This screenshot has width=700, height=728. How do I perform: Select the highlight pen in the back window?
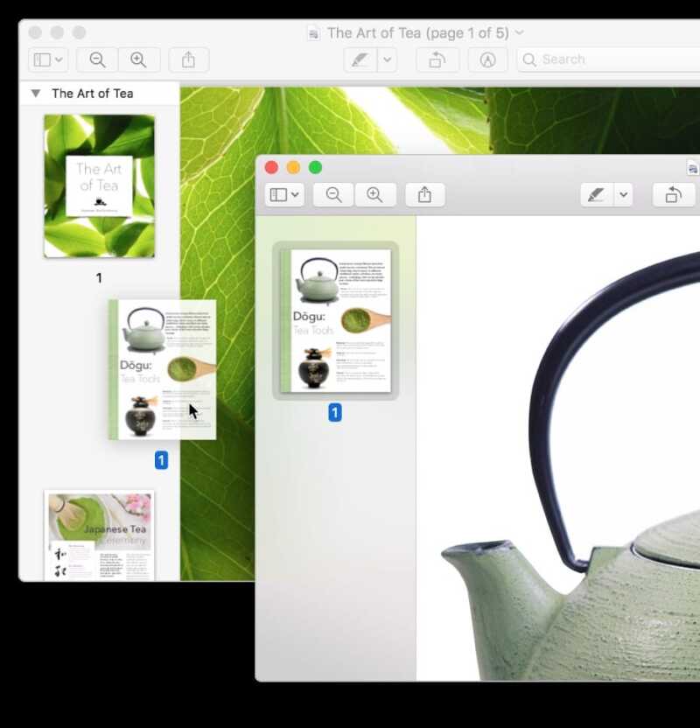click(359, 59)
